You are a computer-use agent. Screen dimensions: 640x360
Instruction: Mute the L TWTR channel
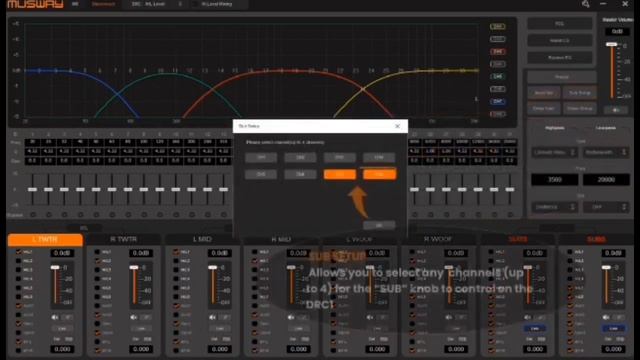point(55,317)
